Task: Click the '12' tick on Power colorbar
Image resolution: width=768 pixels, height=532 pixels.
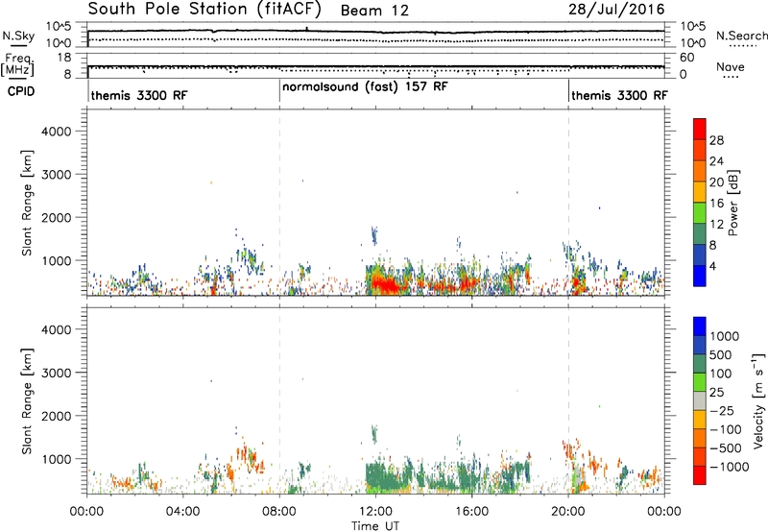Action: coord(716,225)
